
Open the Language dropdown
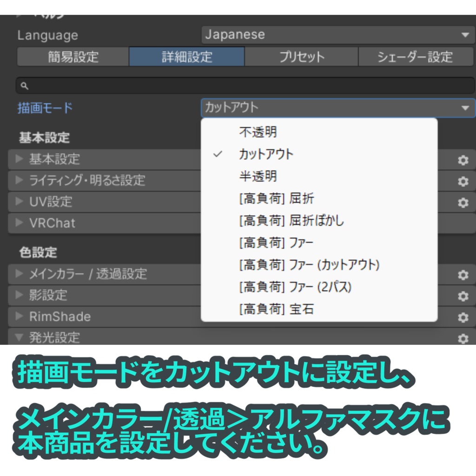click(x=338, y=34)
